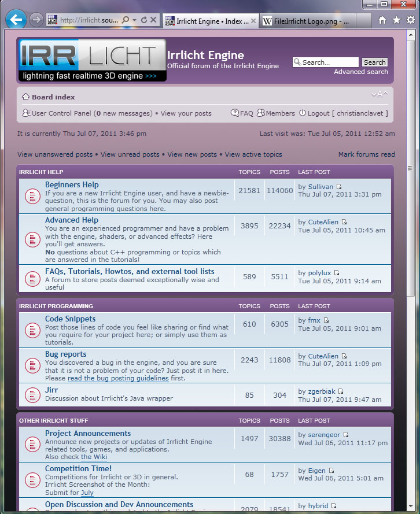Viewport: 420px width, 514px height.
Task: Open the browser Tools gear icon
Action: 410,20
